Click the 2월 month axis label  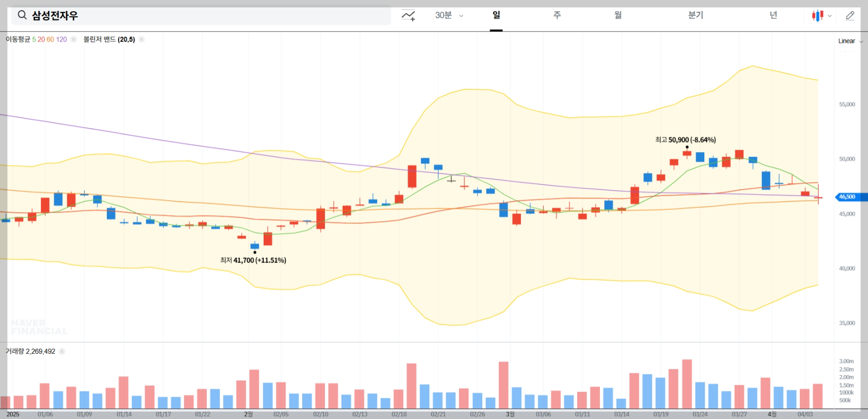tap(248, 414)
